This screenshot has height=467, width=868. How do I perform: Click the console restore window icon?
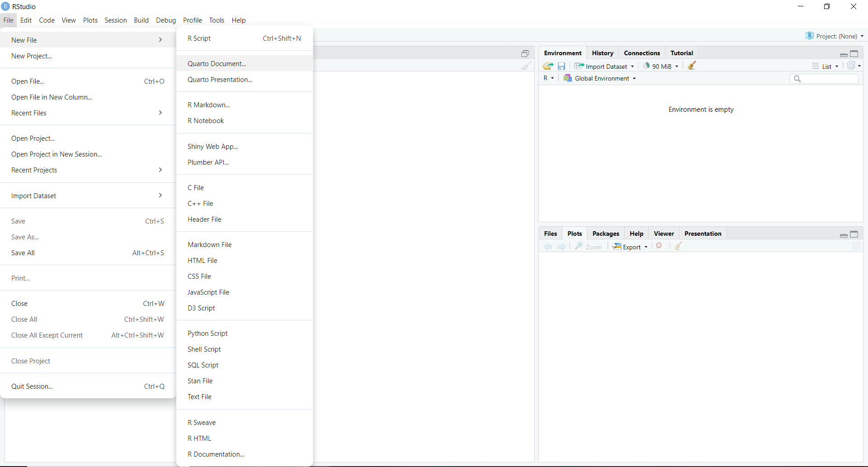pos(525,53)
